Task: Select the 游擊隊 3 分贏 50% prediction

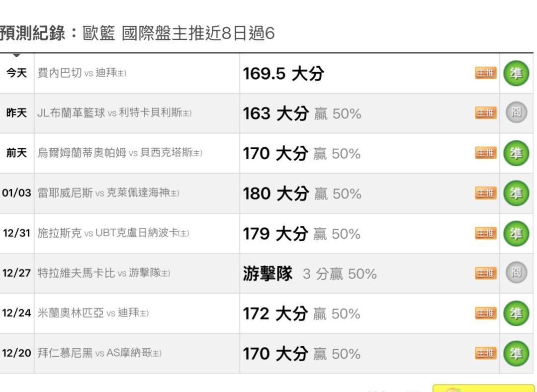Action: (309, 274)
